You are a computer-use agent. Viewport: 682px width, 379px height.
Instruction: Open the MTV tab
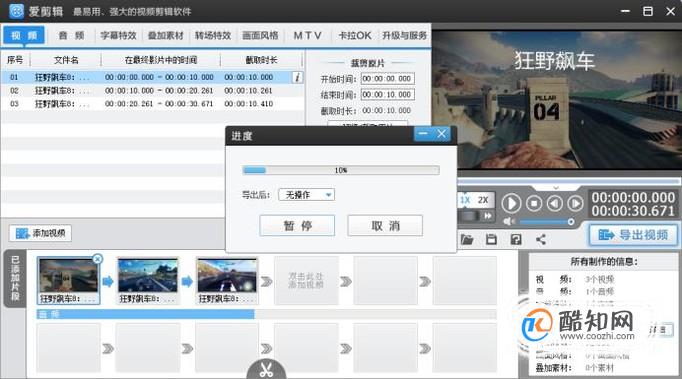pos(308,35)
